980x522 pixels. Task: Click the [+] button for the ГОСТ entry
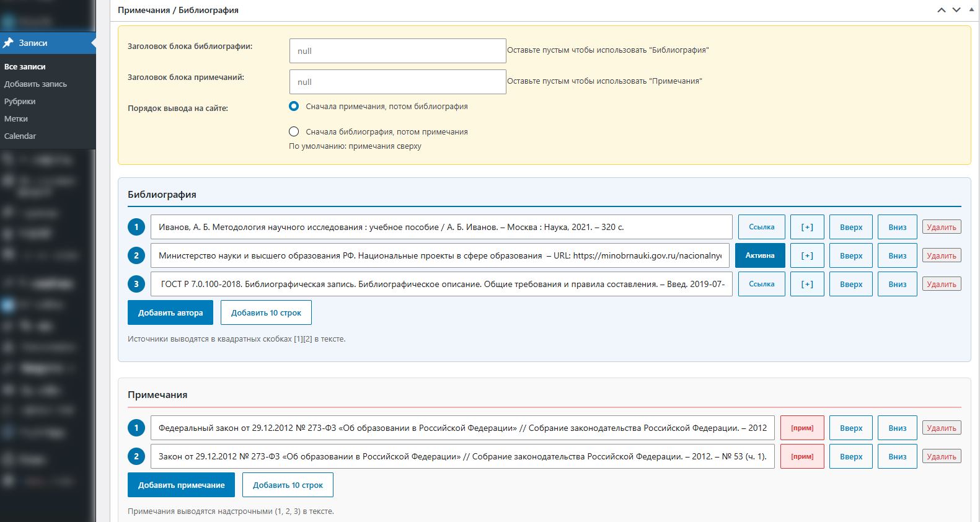pos(807,284)
